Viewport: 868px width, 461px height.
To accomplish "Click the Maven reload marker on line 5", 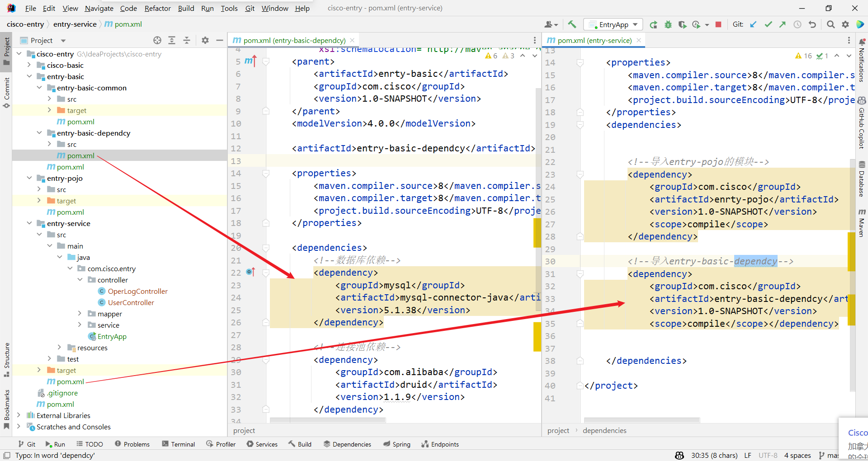I will pos(250,61).
